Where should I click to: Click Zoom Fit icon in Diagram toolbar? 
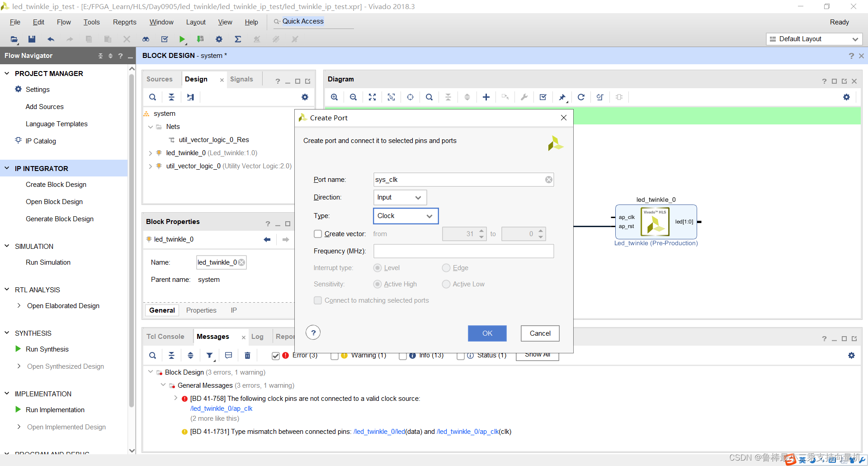372,97
